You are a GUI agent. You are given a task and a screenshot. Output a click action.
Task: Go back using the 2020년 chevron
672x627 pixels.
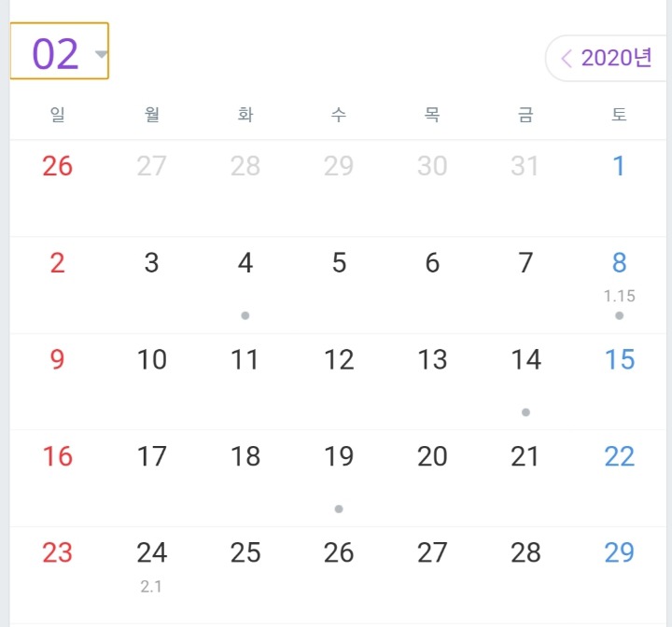point(566,59)
